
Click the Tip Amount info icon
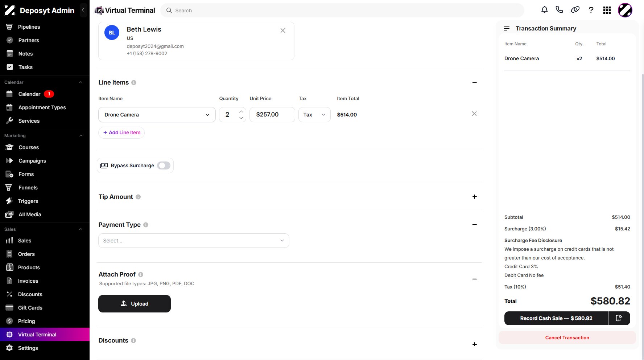[138, 197]
